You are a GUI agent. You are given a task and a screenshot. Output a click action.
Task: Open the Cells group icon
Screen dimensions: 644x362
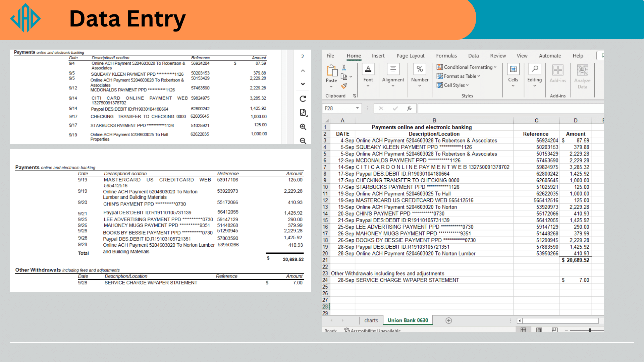[x=513, y=69]
